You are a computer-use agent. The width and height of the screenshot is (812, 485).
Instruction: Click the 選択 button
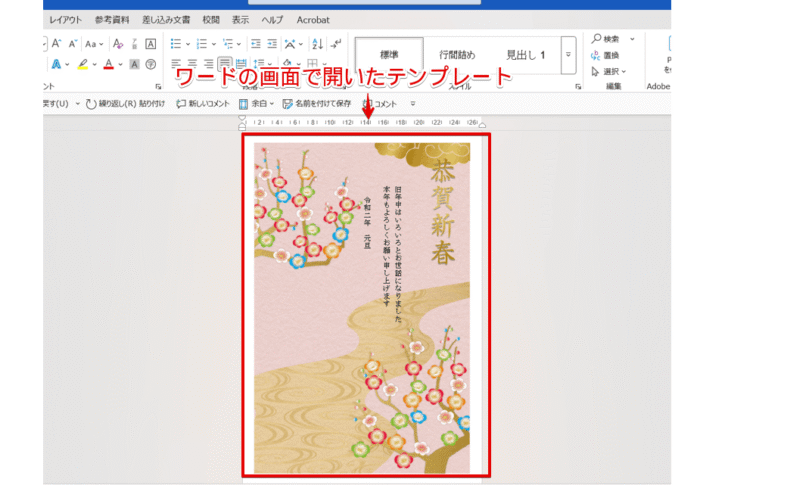coord(609,71)
